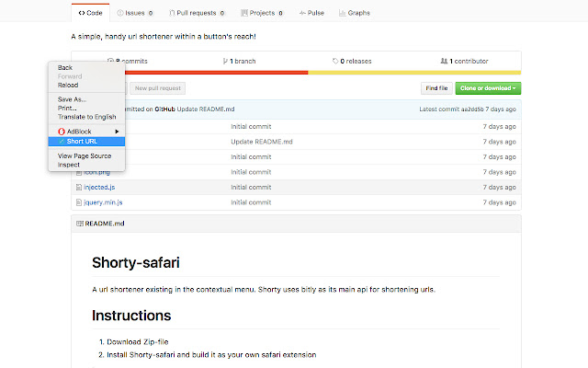The width and height of the screenshot is (588, 368).
Task: Click the Pulse tab icon
Action: click(302, 13)
